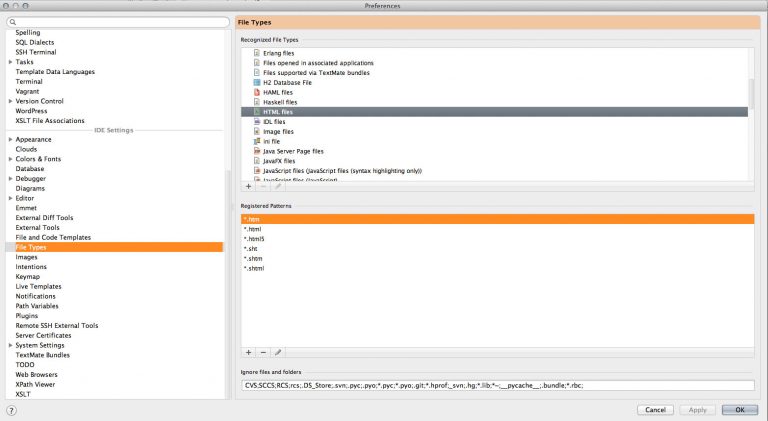768x421 pixels.
Task: Click the Java Server Page files icon
Action: coord(257,151)
